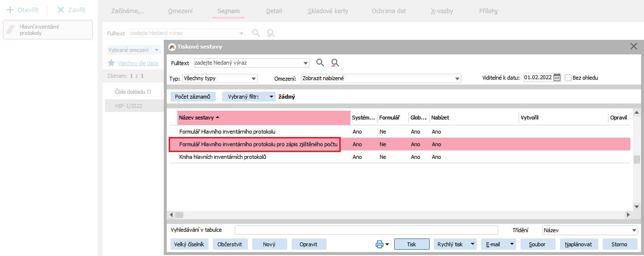Screen dimensions: 644x256
Task: Expand the Typ dropdown
Action: [x=253, y=78]
